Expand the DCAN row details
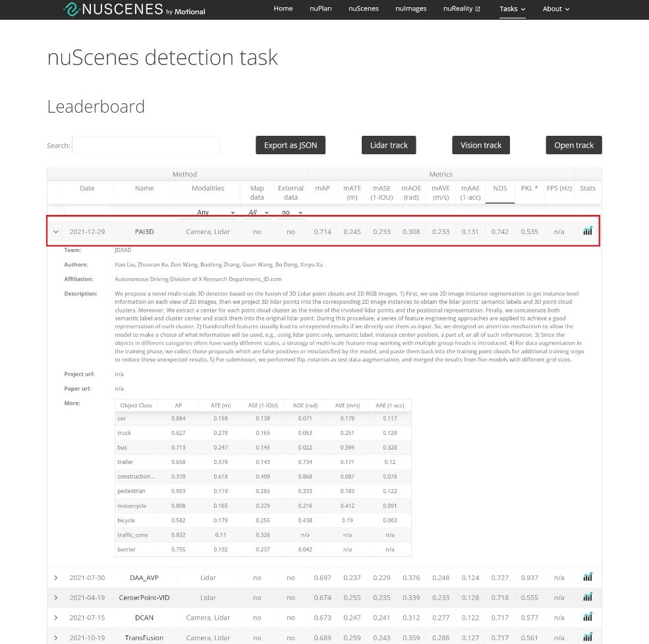The height and width of the screenshot is (644, 649). (x=56, y=618)
